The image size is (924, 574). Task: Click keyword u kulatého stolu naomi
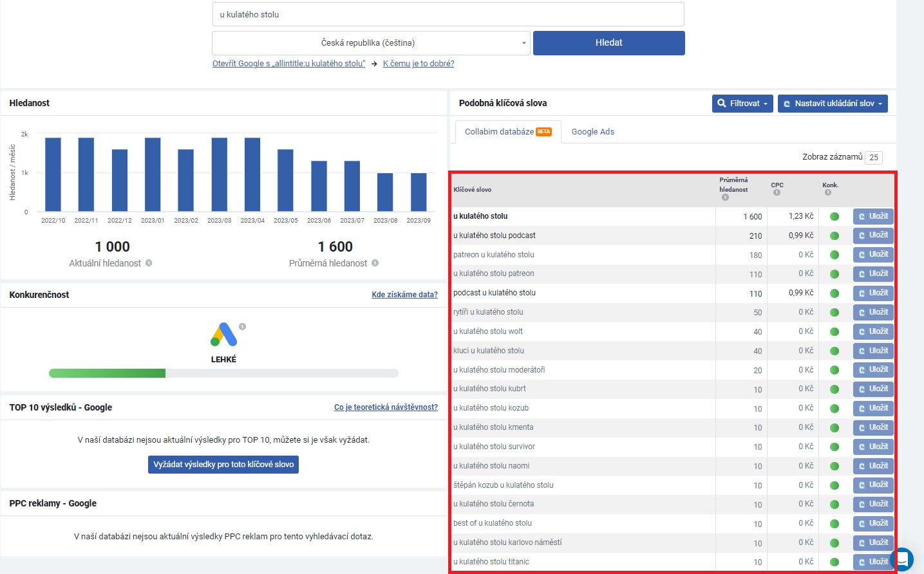tap(491, 466)
